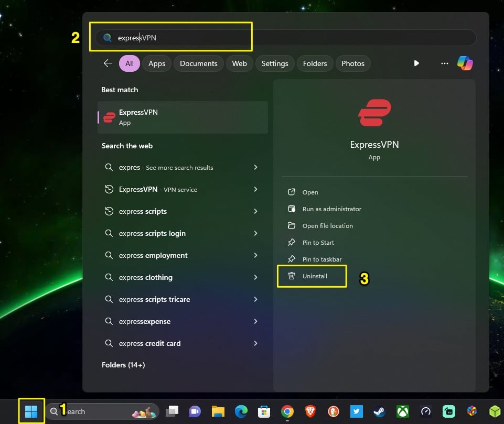Select 'express scripts login' web suggestion
504x424 pixels.
[183, 233]
